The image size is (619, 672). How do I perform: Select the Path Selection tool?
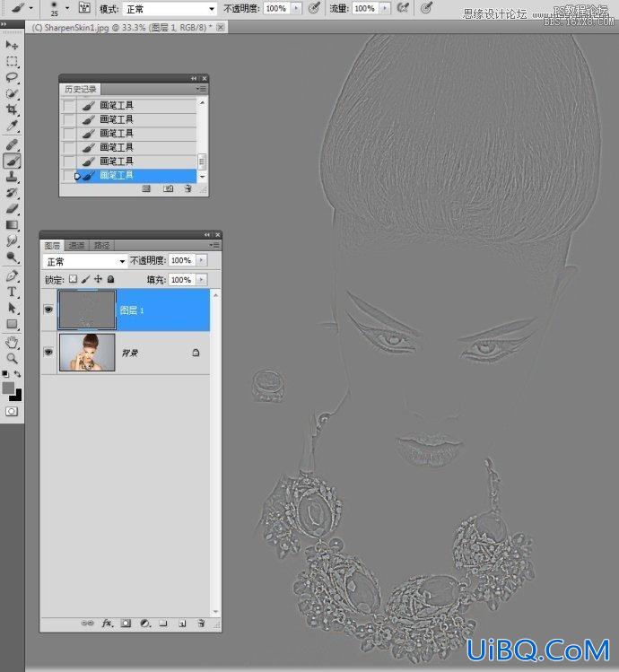12,308
